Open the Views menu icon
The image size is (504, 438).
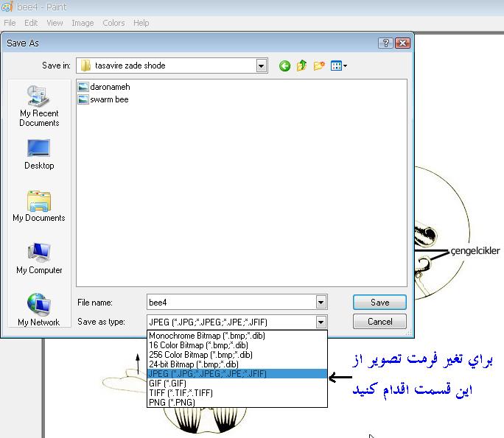click(x=338, y=66)
